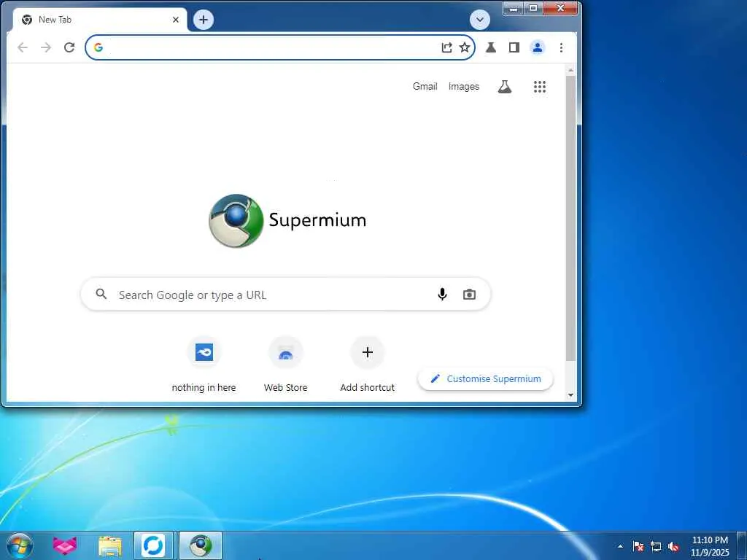Viewport: 747px width, 560px height.
Task: Start voice search with microphone
Action: tap(442, 295)
